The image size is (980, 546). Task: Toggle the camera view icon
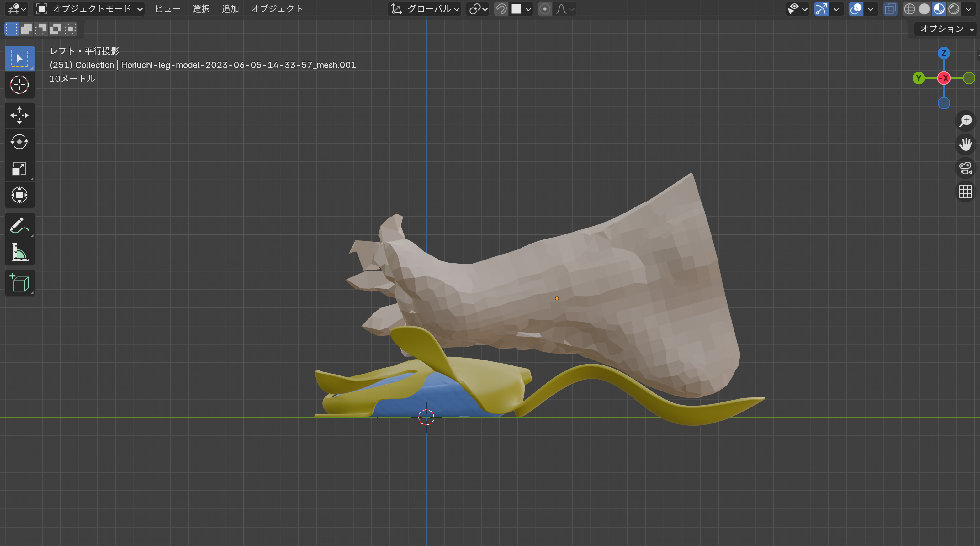pyautogui.click(x=965, y=168)
